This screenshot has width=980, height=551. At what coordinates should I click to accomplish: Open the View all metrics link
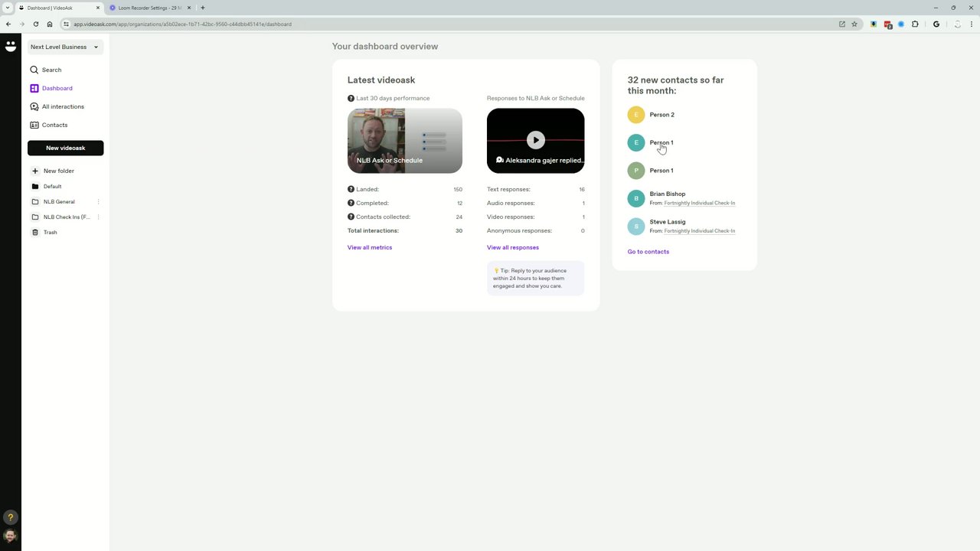(x=370, y=247)
